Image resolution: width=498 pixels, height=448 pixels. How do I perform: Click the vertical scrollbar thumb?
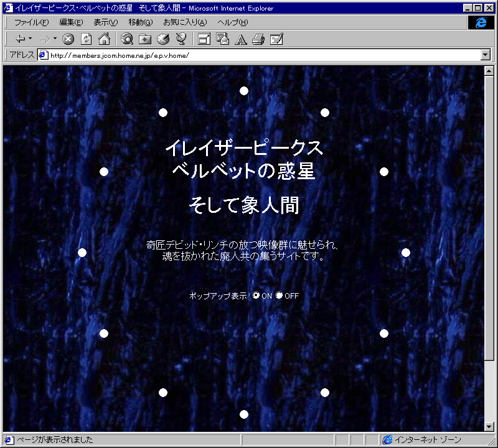[x=489, y=218]
